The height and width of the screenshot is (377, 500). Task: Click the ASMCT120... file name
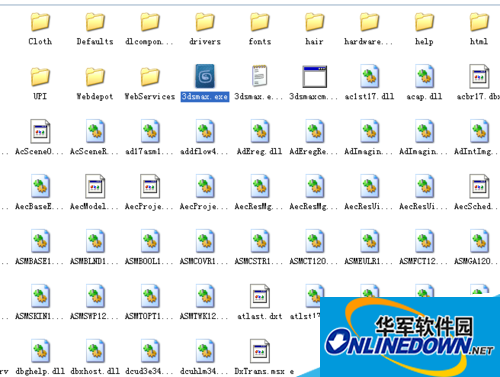point(314,261)
